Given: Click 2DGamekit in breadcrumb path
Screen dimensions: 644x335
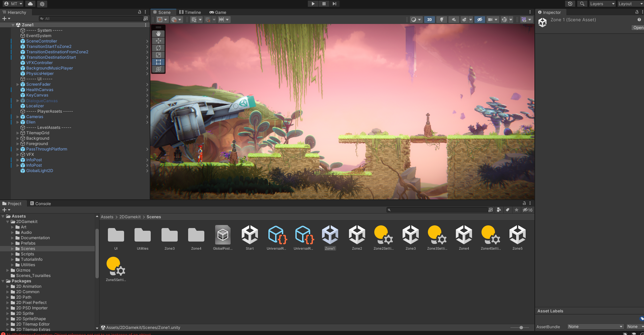Looking at the screenshot, I should pyautogui.click(x=130, y=217).
